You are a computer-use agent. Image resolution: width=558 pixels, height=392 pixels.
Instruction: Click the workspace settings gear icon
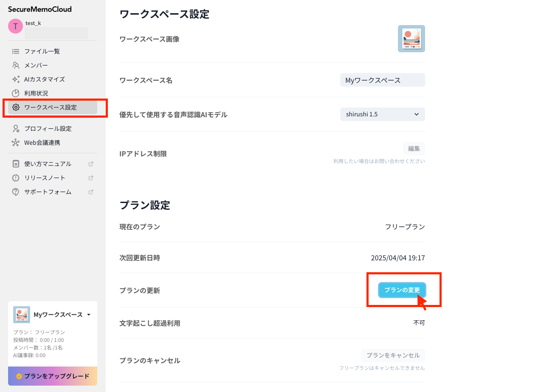[16, 107]
